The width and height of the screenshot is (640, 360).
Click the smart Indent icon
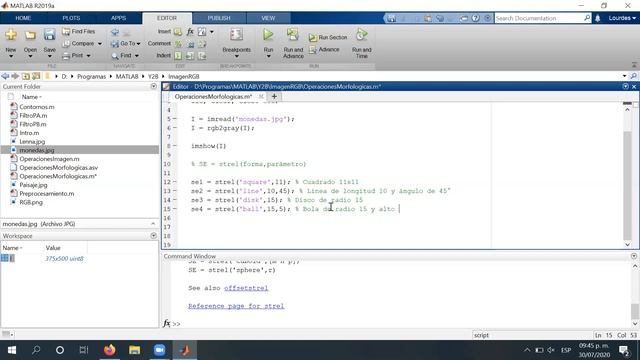(178, 56)
